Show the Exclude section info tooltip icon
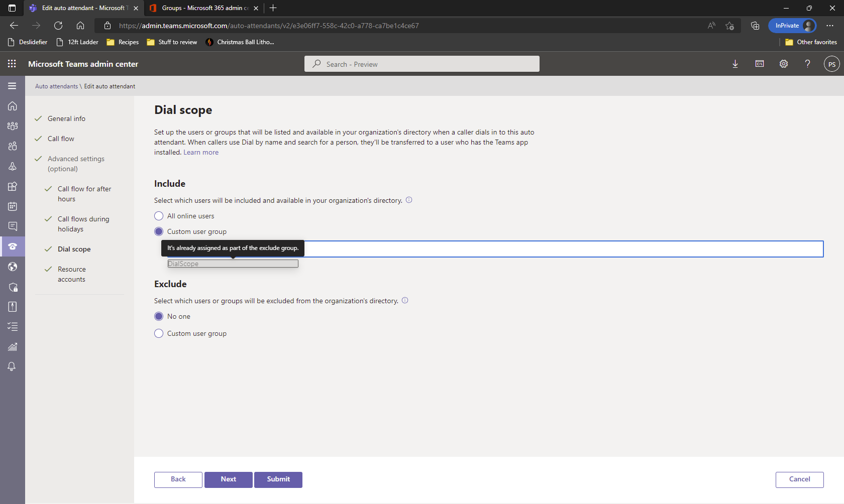 [x=405, y=300]
